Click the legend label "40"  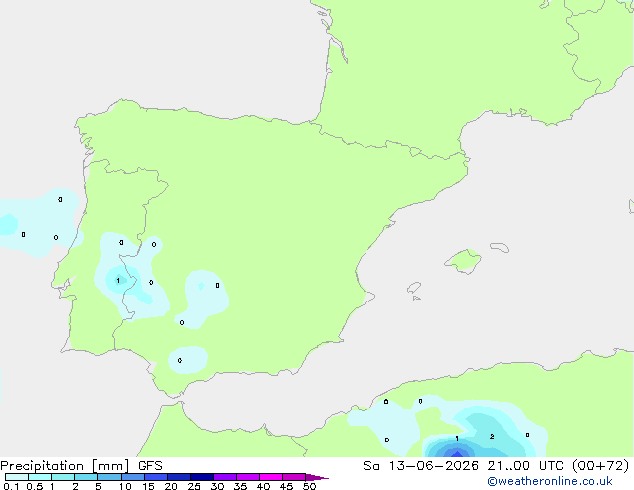tap(263, 486)
